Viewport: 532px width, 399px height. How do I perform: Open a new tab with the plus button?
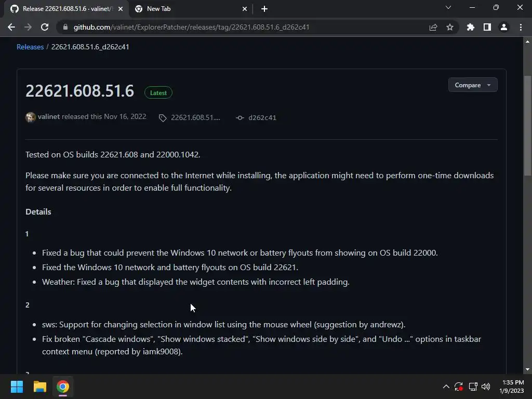[x=264, y=9]
